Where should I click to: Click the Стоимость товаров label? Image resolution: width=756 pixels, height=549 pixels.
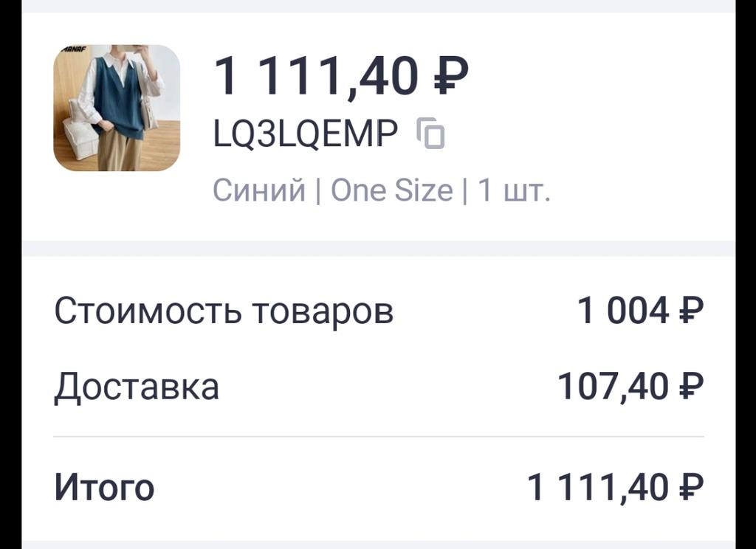tap(224, 311)
